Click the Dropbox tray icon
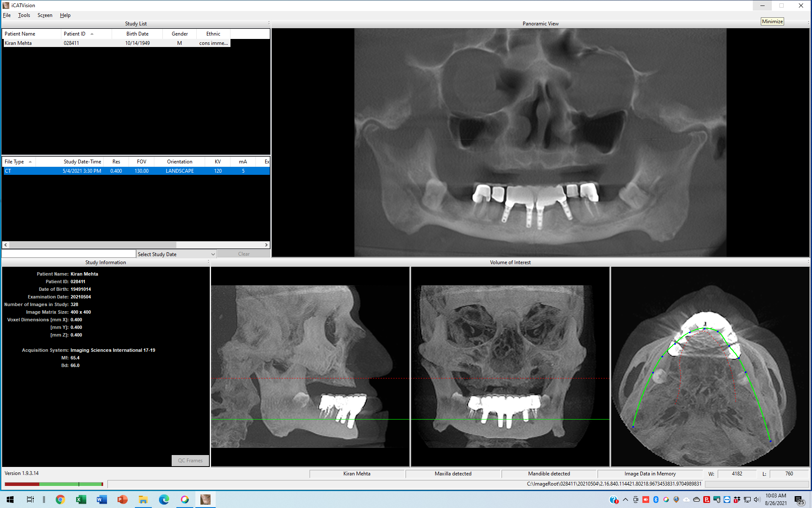Viewport: 812px width, 508px height. 737,500
